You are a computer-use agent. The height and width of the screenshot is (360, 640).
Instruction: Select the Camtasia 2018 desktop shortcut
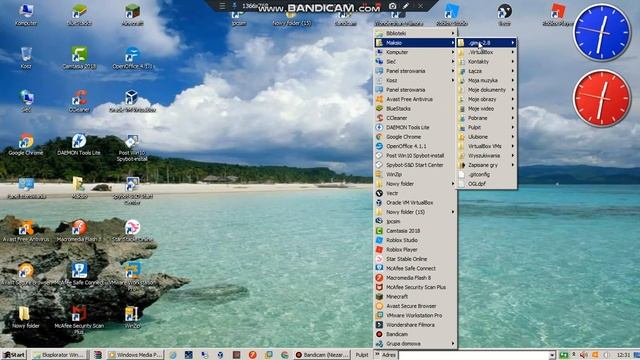tap(79, 58)
